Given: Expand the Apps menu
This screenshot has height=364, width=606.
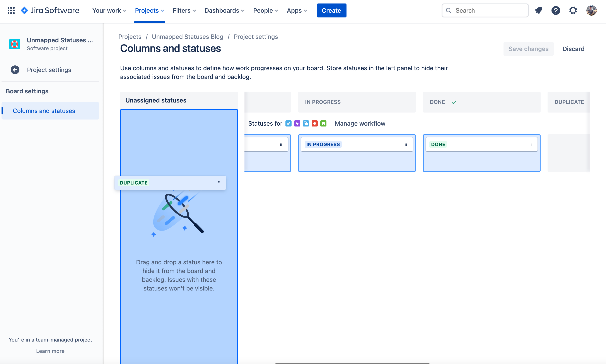Looking at the screenshot, I should tap(297, 10).
